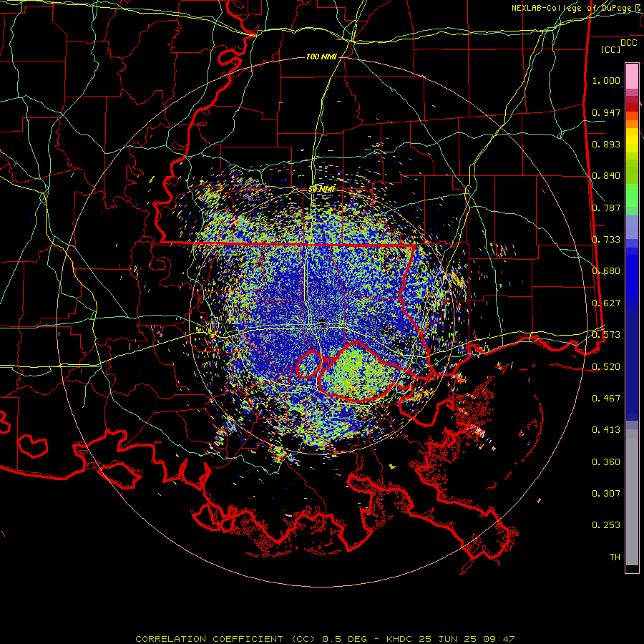Click the 0.360 value on the CC scale
This screenshot has height=644, width=644.
(x=606, y=462)
